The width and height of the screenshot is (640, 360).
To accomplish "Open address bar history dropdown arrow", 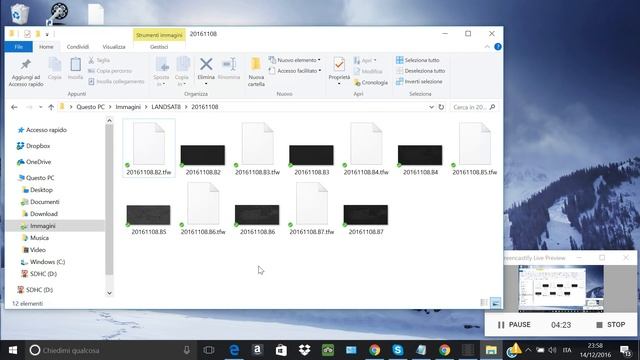I will tap(431, 107).
